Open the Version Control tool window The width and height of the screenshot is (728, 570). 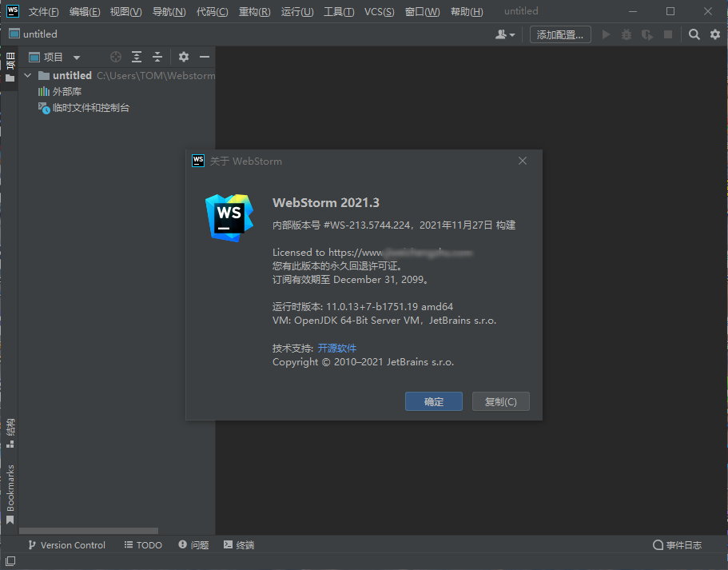click(x=66, y=545)
